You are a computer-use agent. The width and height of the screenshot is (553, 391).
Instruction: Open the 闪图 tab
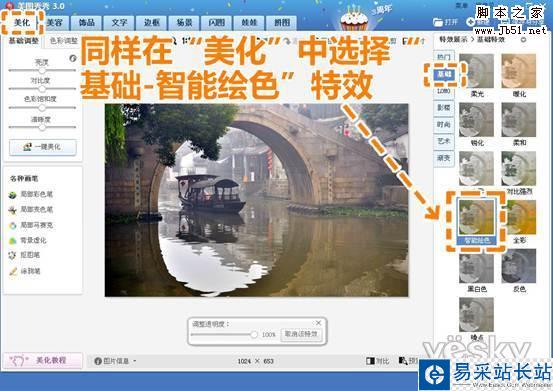[217, 23]
